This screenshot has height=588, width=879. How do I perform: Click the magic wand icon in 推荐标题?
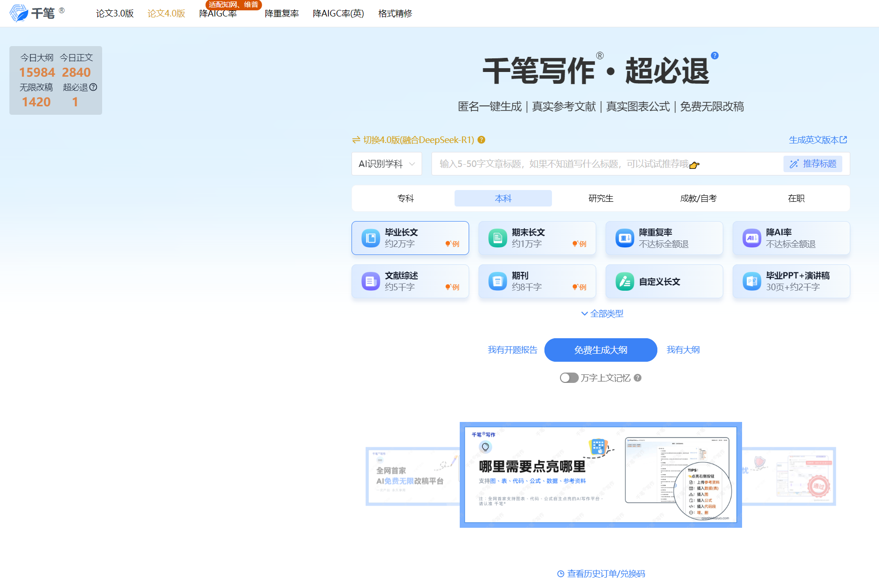[794, 164]
